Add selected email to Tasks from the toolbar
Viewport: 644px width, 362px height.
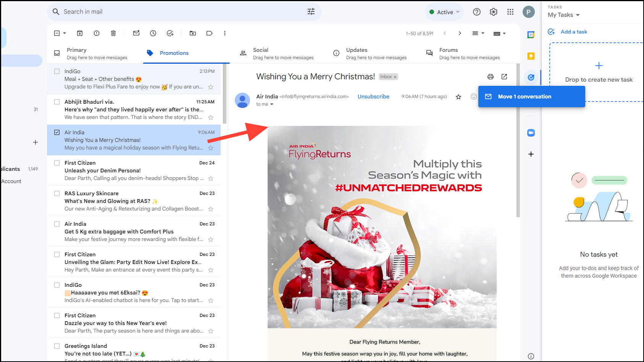click(x=170, y=33)
